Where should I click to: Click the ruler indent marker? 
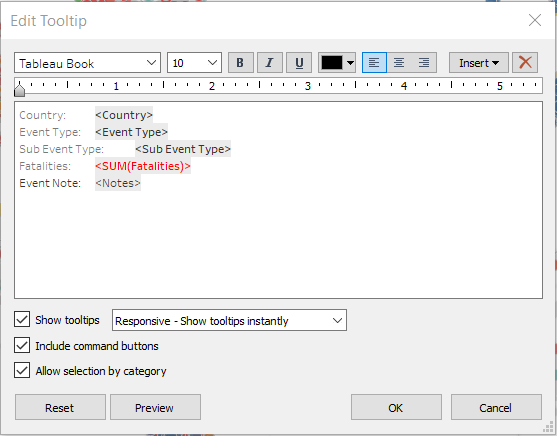pos(20,89)
